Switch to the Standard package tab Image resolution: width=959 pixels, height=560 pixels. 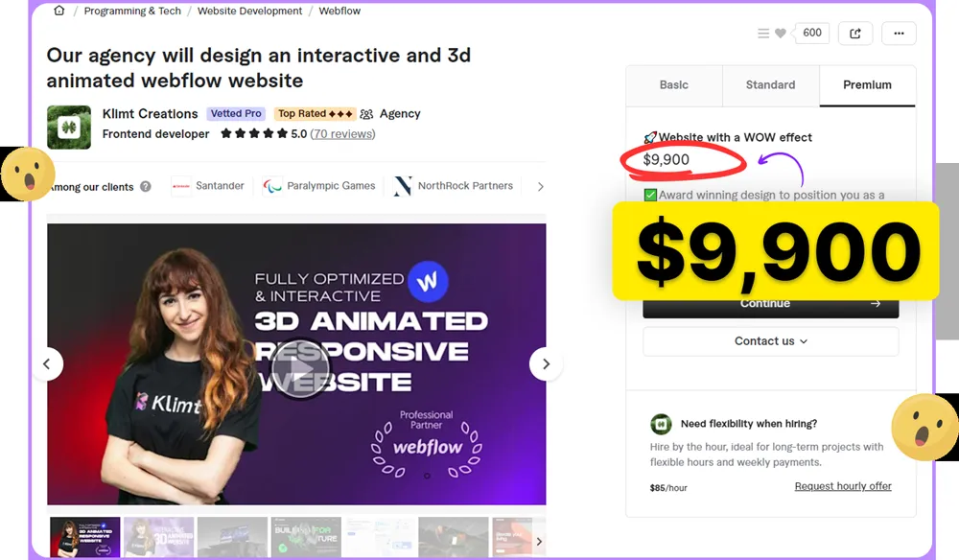point(771,85)
